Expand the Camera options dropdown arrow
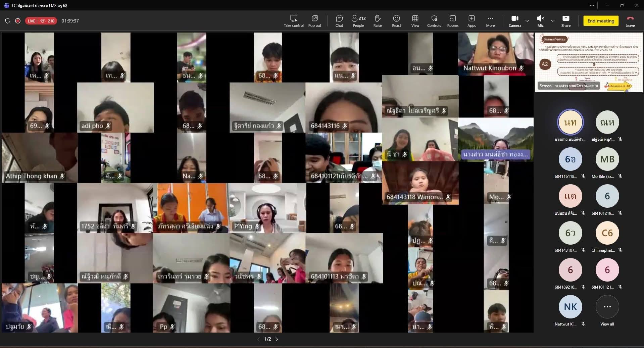The height and width of the screenshot is (348, 644). pos(527,21)
